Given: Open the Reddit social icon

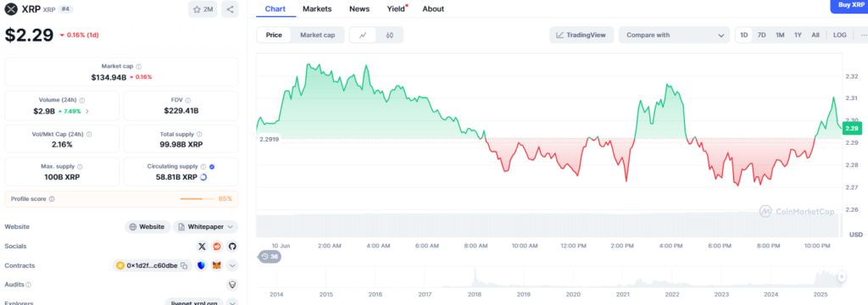Looking at the screenshot, I should (217, 247).
